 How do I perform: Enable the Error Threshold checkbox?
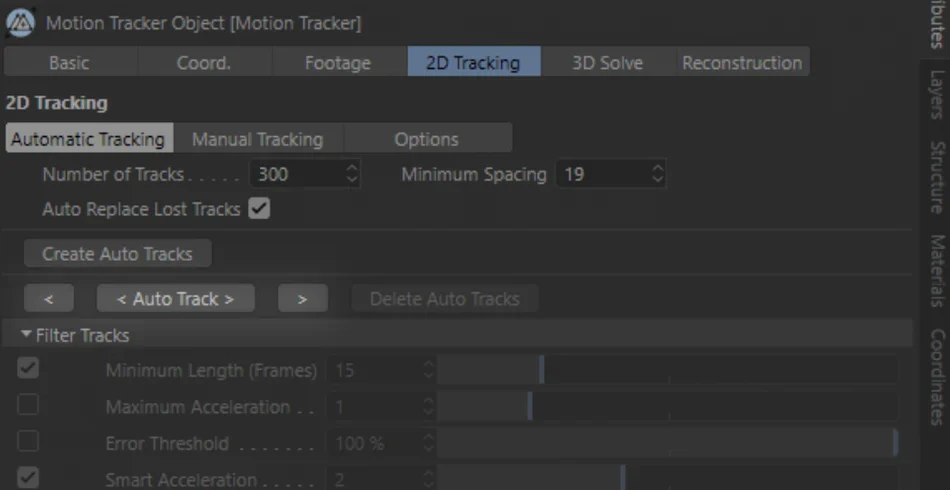(x=28, y=442)
